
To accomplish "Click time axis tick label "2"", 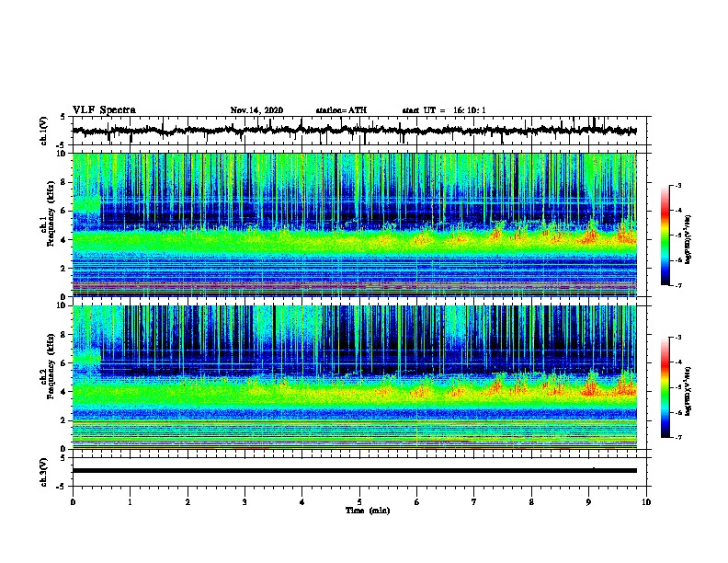I will tap(188, 502).
